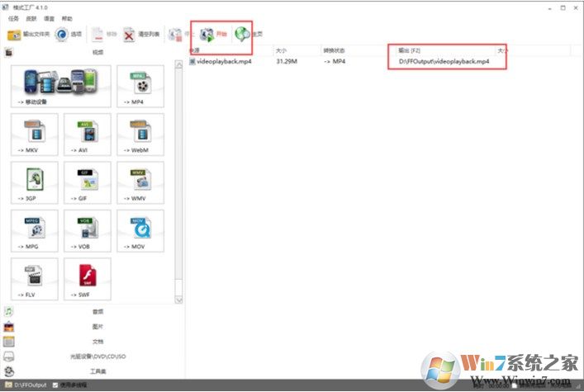Click the format panel scrollbar up arrow
584x392 pixels.
(x=178, y=64)
